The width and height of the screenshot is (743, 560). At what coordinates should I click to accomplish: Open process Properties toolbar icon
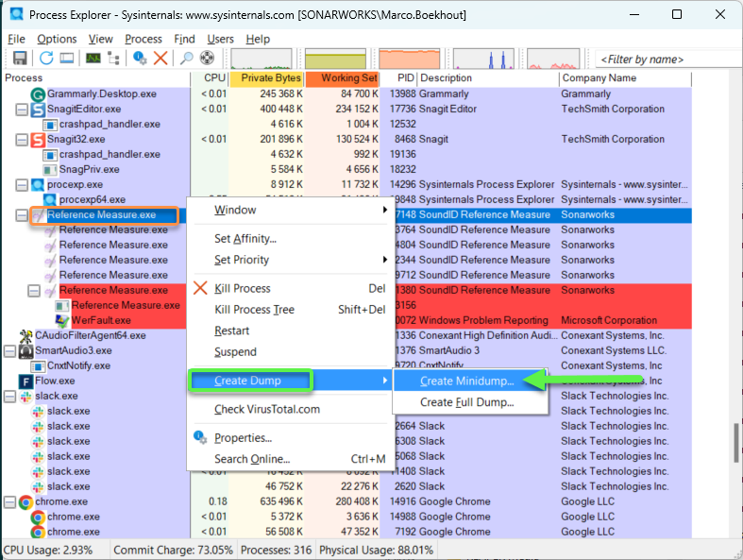[x=140, y=58]
